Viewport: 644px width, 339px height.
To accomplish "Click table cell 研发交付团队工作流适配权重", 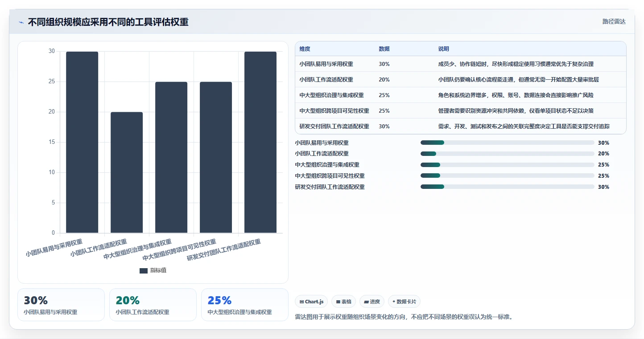I will click(334, 127).
